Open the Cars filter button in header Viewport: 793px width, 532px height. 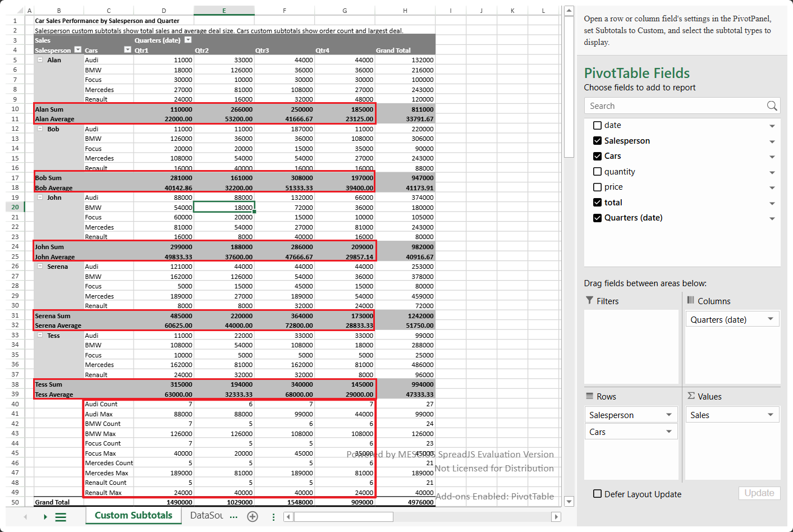127,50
